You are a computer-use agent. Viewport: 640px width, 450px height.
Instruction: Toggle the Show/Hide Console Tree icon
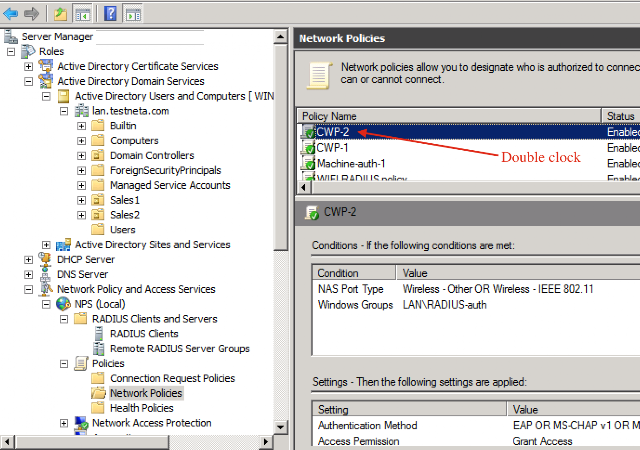pyautogui.click(x=82, y=14)
